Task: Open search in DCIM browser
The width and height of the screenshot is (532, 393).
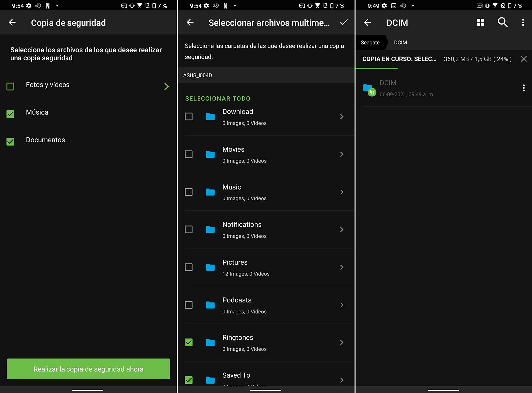Action: (x=502, y=22)
